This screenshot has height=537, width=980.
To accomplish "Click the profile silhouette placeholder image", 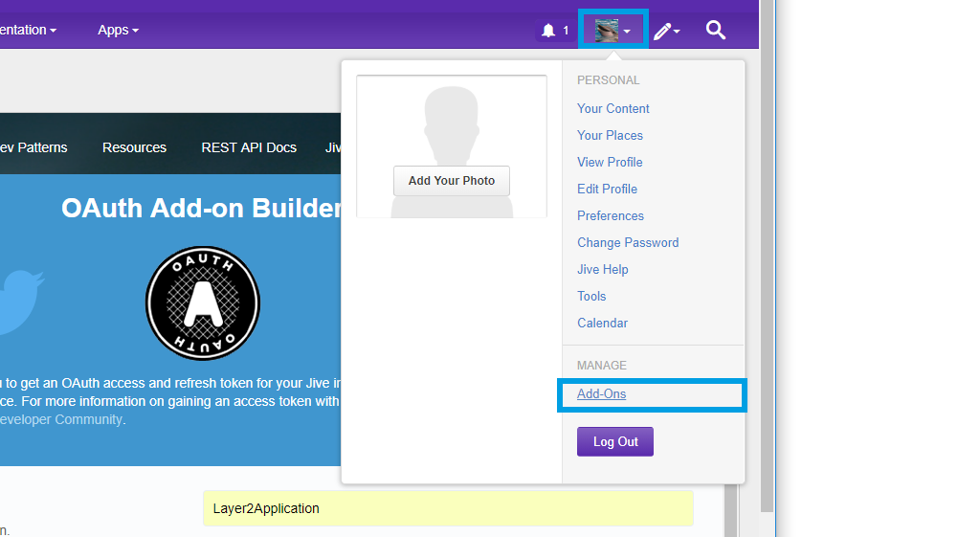I will 451,124.
